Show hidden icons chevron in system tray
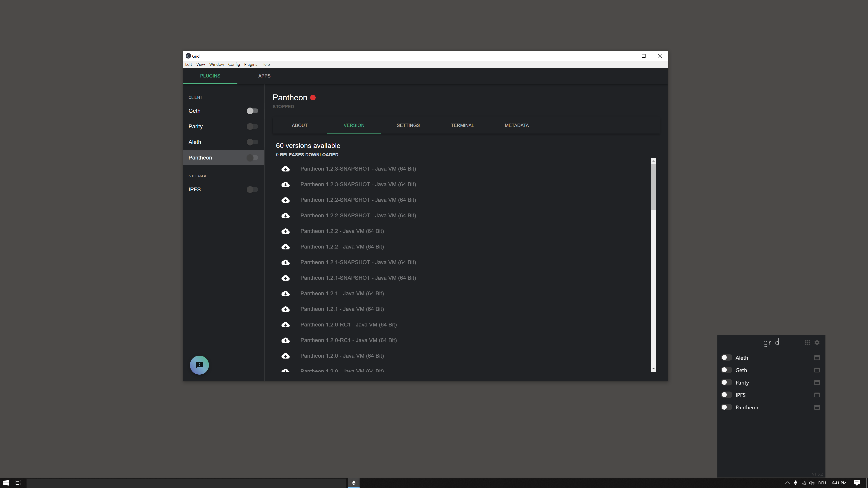This screenshot has width=868, height=488. tap(787, 483)
